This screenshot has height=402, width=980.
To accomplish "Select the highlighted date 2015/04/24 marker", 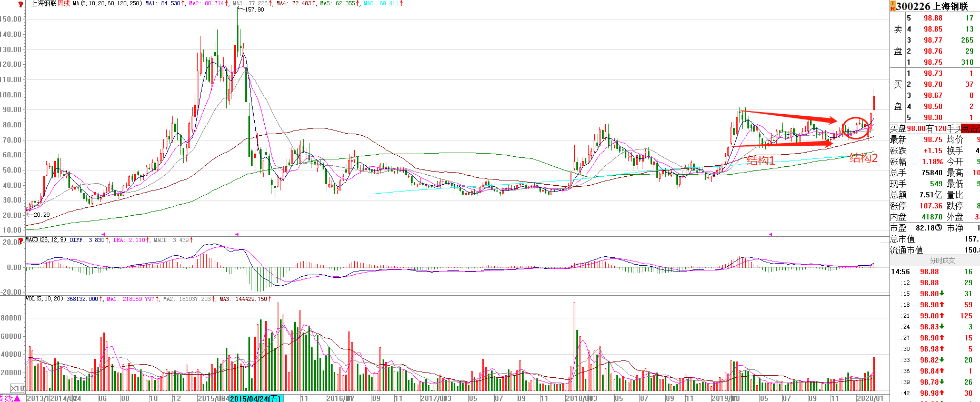I will coord(256,398).
